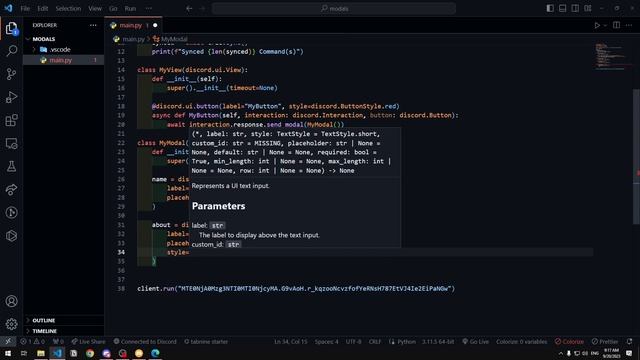Open the Go menu
640x360 pixels.
[113, 8]
